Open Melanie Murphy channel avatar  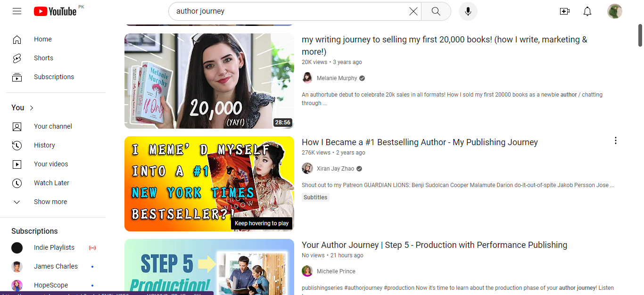click(307, 78)
